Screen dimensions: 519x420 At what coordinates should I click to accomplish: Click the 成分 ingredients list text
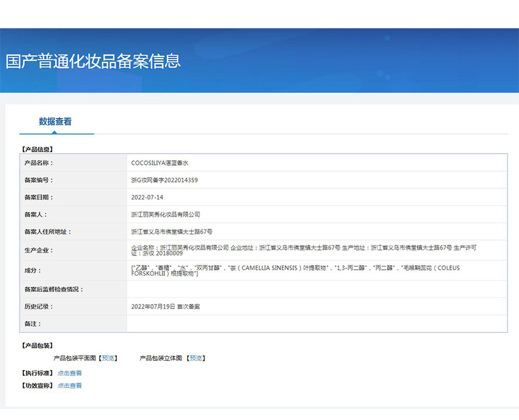click(295, 270)
